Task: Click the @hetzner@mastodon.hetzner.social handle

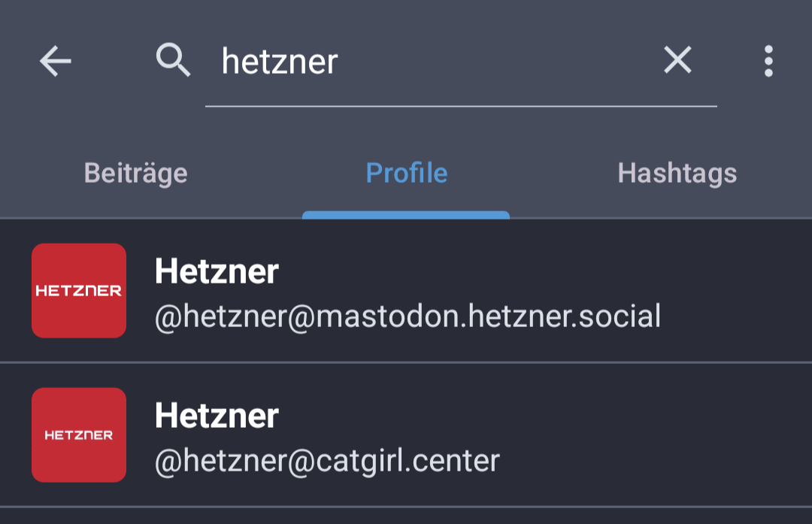Action: click(408, 317)
